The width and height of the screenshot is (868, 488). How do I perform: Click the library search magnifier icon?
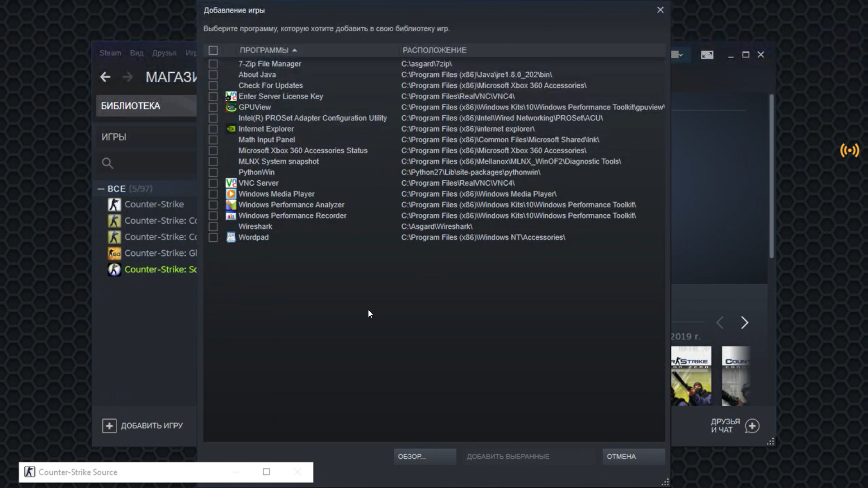click(x=107, y=163)
